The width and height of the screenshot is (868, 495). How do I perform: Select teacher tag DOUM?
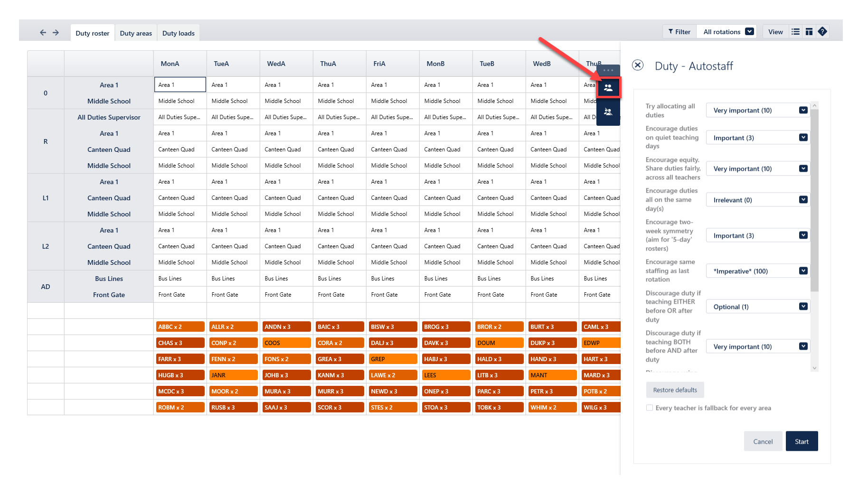499,343
